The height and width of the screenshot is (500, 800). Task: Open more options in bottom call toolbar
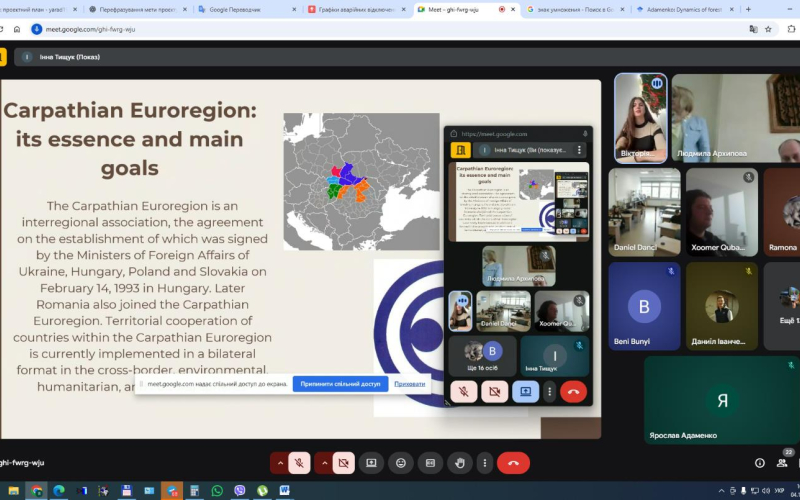click(x=485, y=463)
